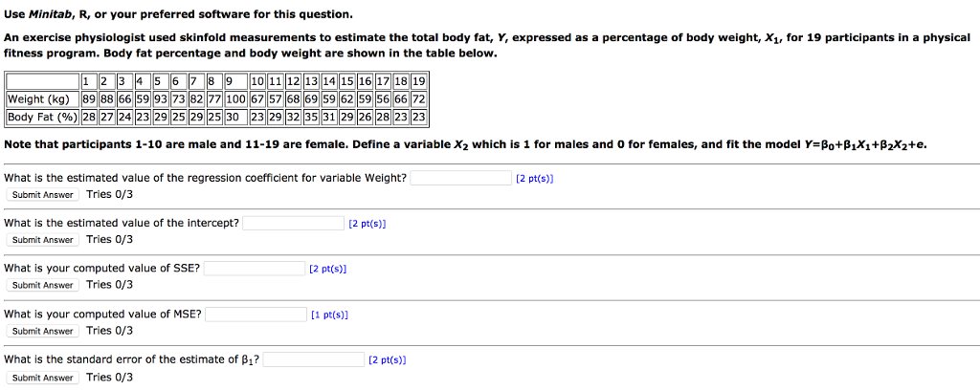980x391 pixels.
Task: Click the 2 pt(s) link beside Weight question
Action: click(534, 179)
